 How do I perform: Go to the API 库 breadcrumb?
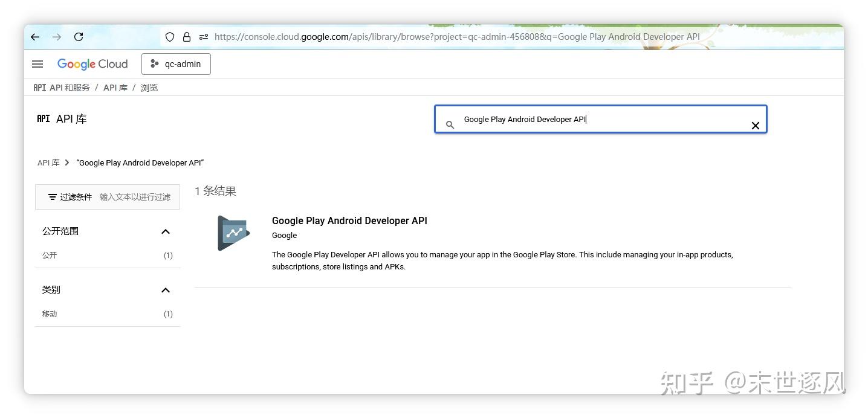click(x=115, y=87)
